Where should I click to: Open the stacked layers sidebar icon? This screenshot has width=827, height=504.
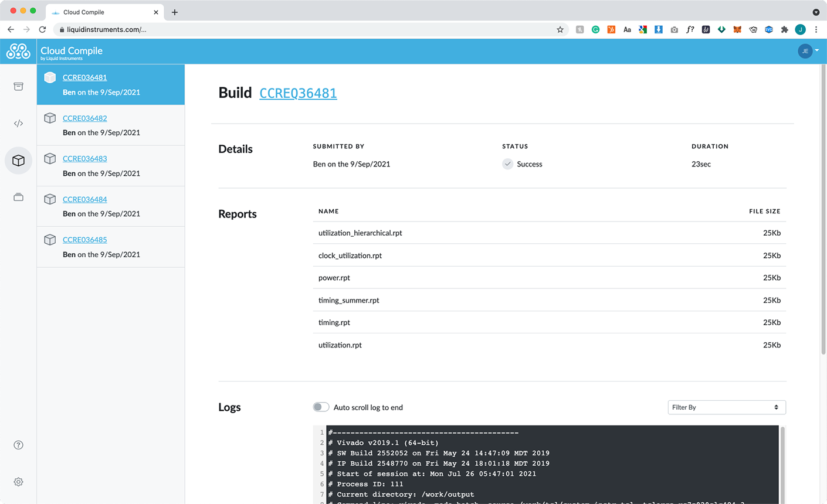tap(18, 197)
